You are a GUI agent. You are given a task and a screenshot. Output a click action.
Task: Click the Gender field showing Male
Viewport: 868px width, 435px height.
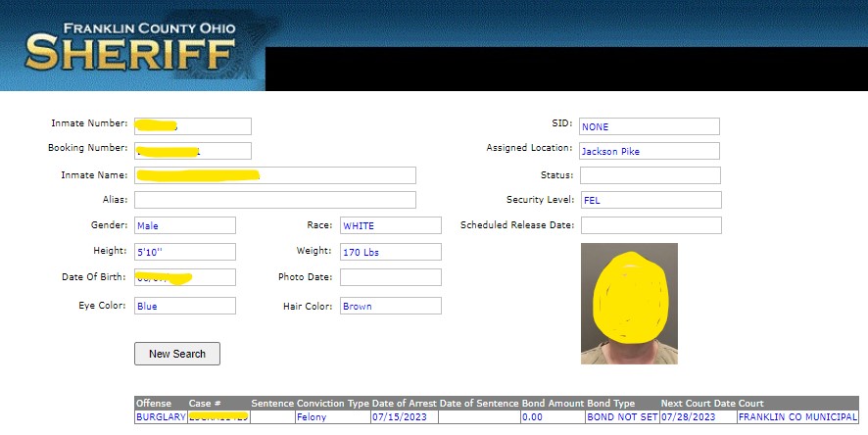click(x=185, y=225)
